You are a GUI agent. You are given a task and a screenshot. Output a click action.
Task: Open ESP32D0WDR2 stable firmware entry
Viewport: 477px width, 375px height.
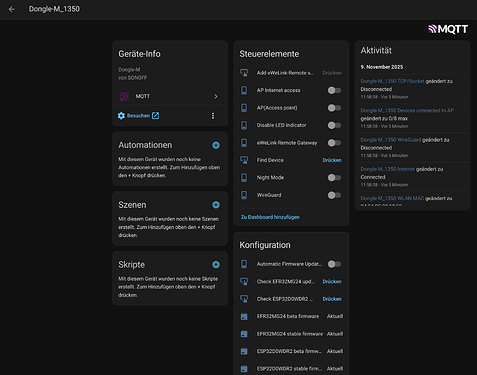(x=291, y=369)
